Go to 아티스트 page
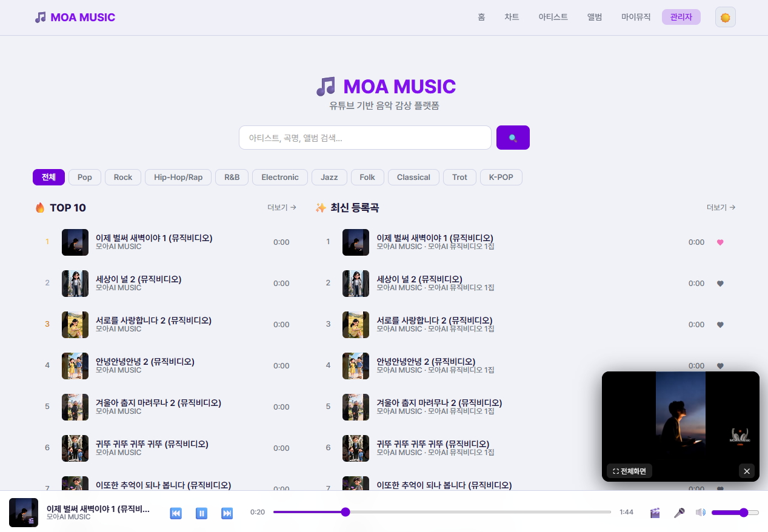 point(553,17)
